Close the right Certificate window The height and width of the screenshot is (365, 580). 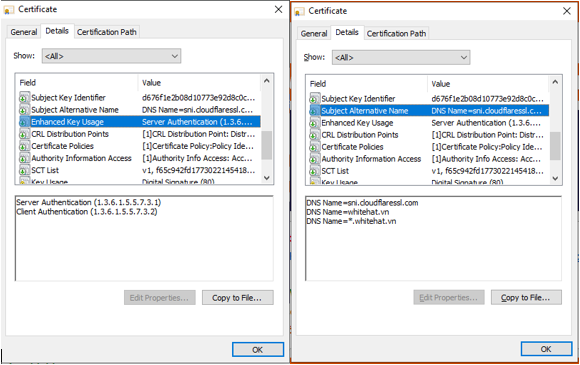567,11
